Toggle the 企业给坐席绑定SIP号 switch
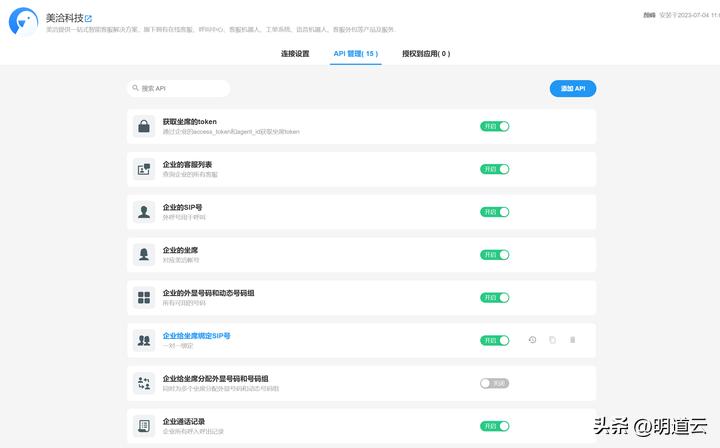Screen dimensions: 720x448 (495, 340)
